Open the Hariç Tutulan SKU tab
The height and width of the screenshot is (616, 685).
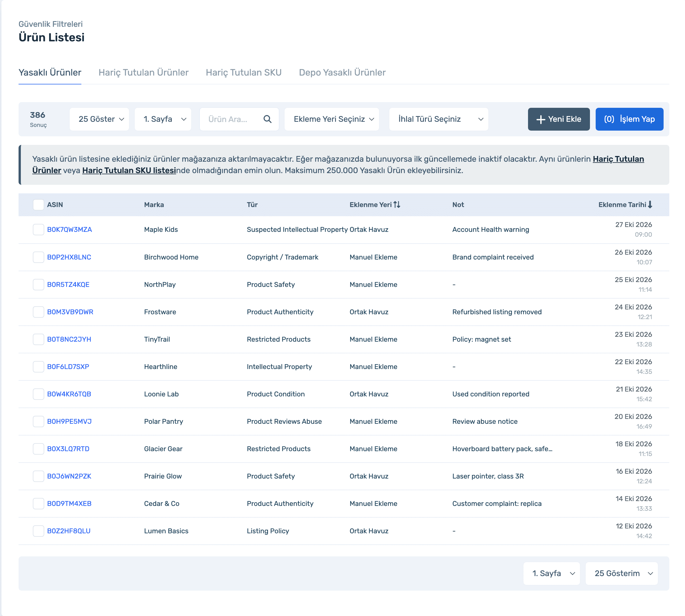click(x=243, y=72)
